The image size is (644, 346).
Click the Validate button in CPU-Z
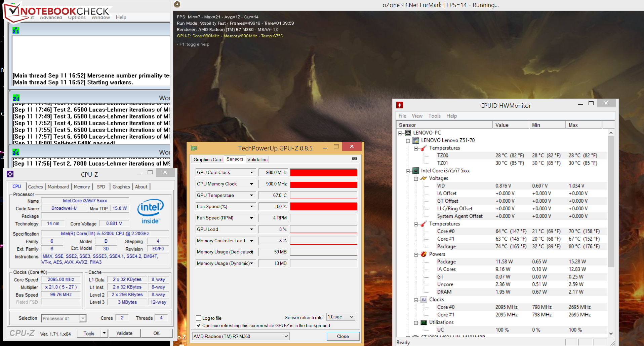[124, 333]
